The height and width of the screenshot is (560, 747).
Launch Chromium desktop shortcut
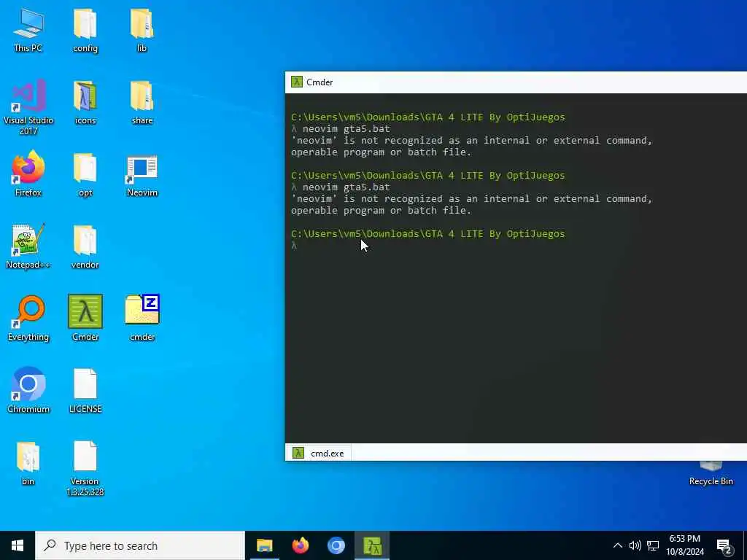[28, 391]
